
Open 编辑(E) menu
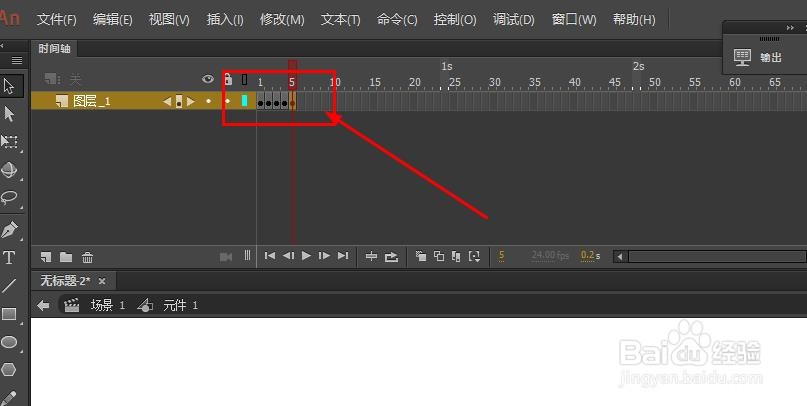(112, 20)
